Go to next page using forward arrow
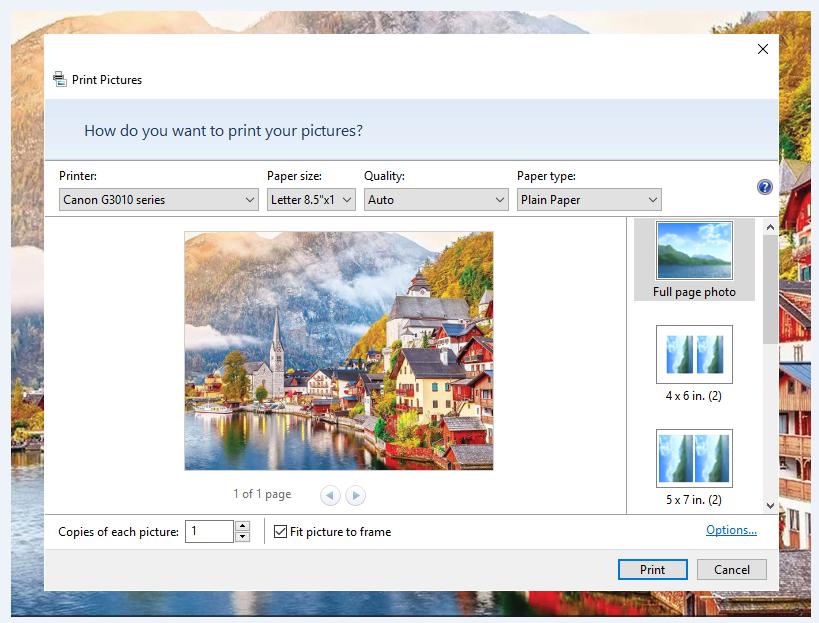 355,495
